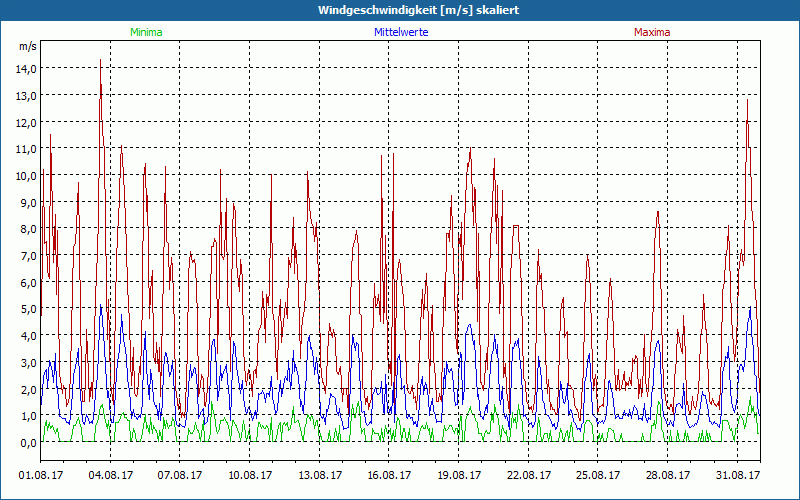Click the 16.08.17 date label
Viewport: 800px width, 500px height.
[x=389, y=475]
